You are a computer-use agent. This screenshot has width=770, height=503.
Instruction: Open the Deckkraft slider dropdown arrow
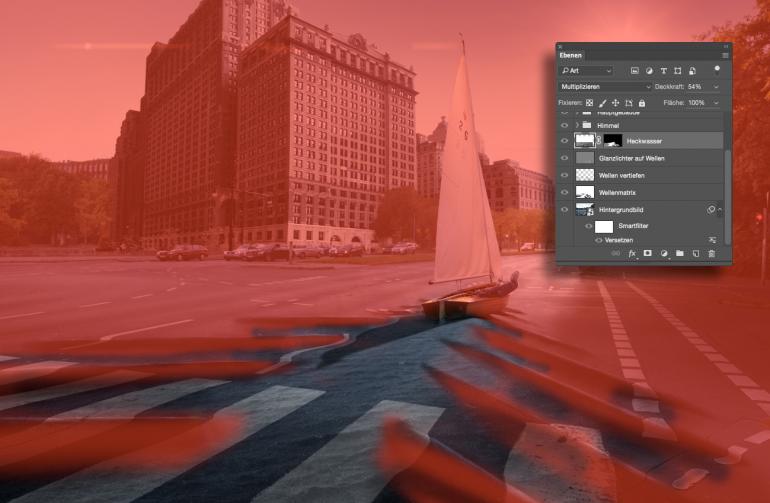[x=716, y=87]
